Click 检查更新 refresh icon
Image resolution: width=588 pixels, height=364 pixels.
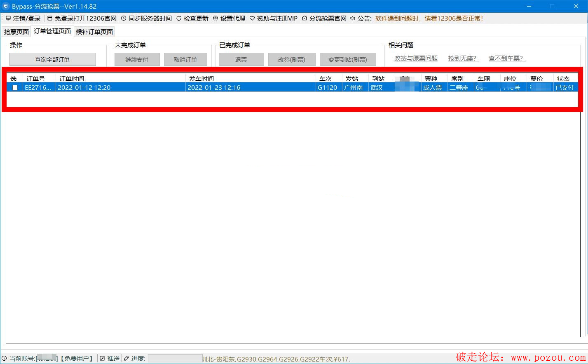(179, 19)
